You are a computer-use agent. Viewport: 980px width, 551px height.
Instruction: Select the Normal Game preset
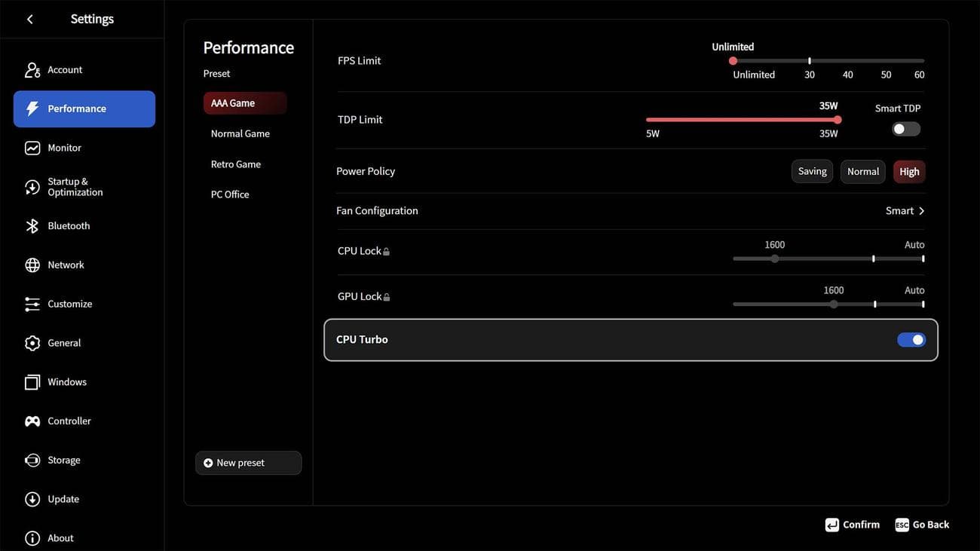240,134
